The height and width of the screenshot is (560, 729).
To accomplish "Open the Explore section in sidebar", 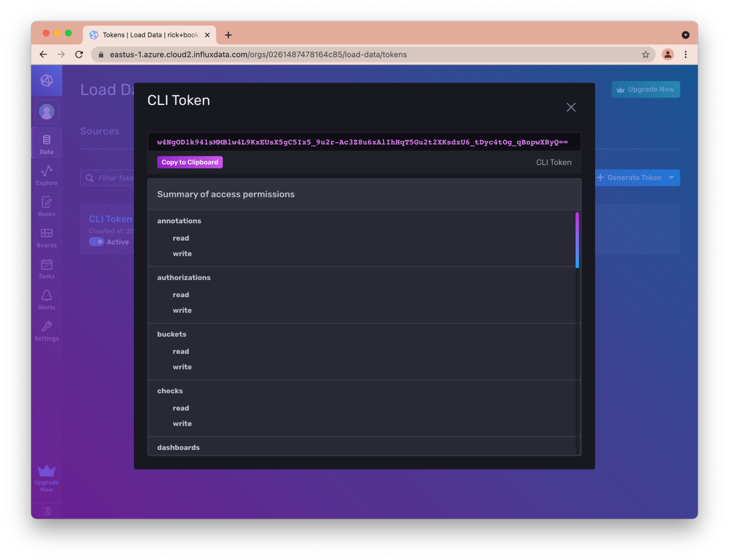I will (47, 176).
